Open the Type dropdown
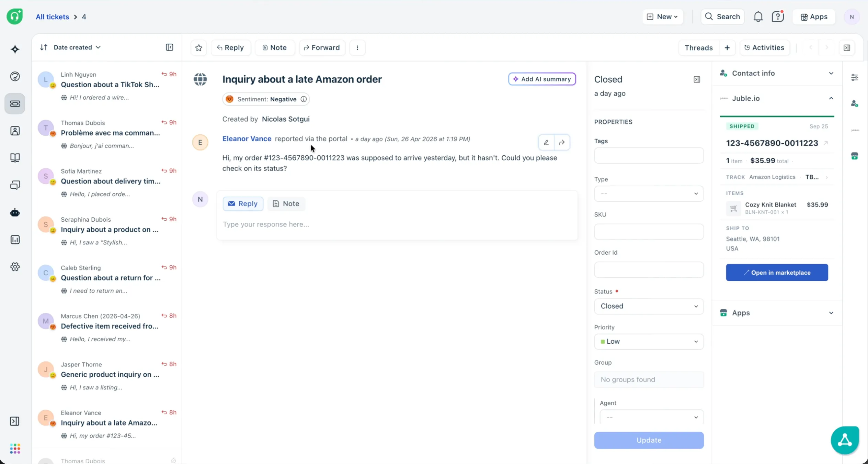The width and height of the screenshot is (868, 464). click(649, 194)
